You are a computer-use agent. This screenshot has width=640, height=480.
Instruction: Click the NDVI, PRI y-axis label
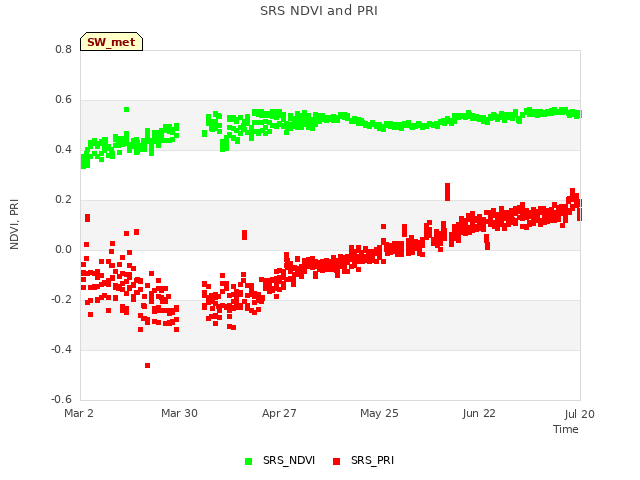(x=14, y=224)
